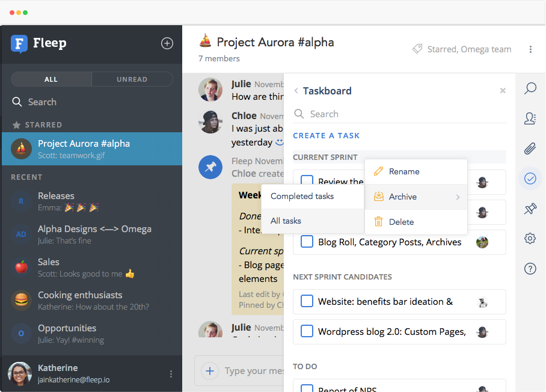Click assignee avatar on Website benefits task

pos(482,302)
